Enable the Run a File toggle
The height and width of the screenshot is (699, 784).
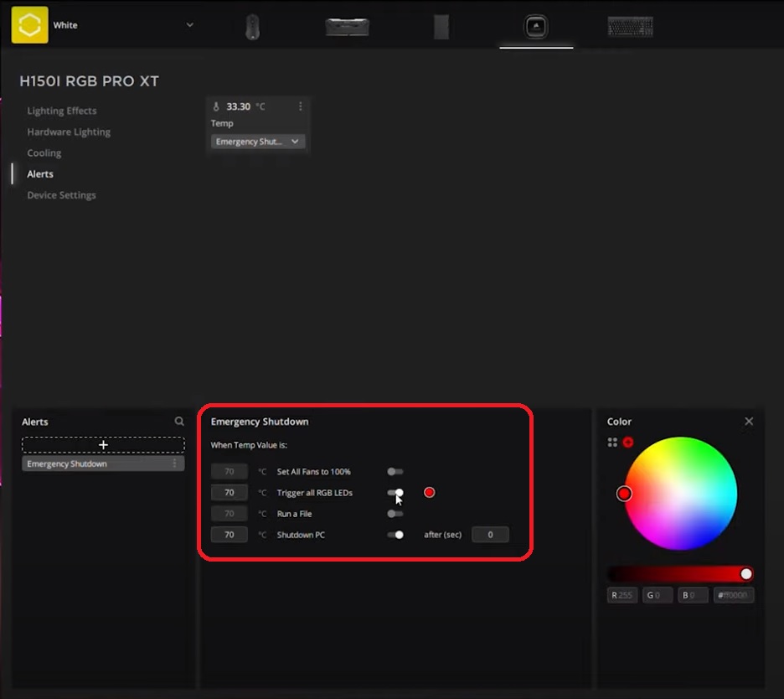[x=395, y=514]
